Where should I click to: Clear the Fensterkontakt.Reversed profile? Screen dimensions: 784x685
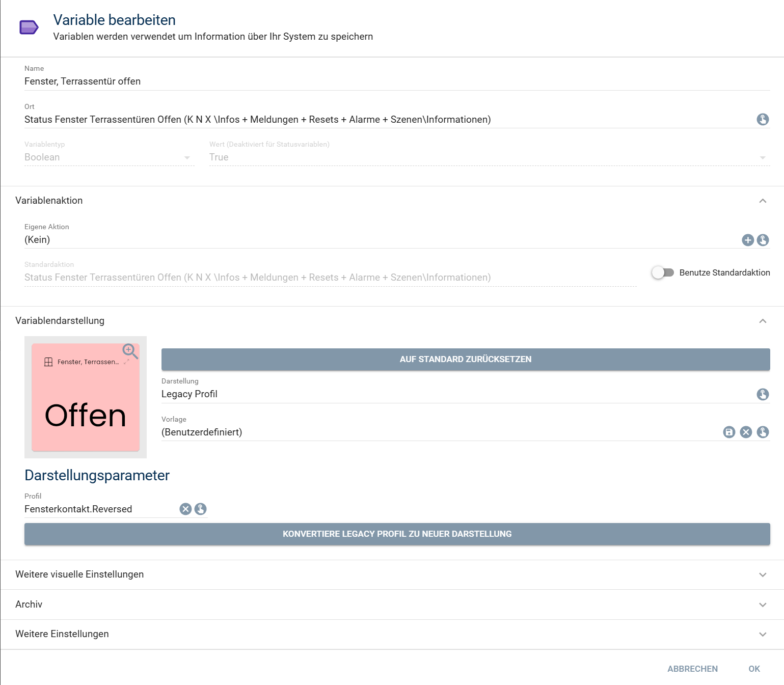185,509
